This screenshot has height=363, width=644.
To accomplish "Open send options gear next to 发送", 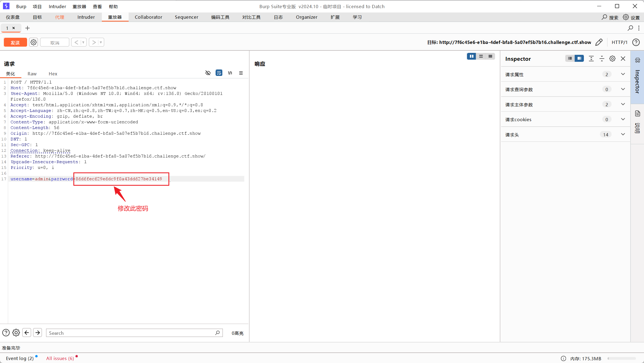I will point(34,42).
